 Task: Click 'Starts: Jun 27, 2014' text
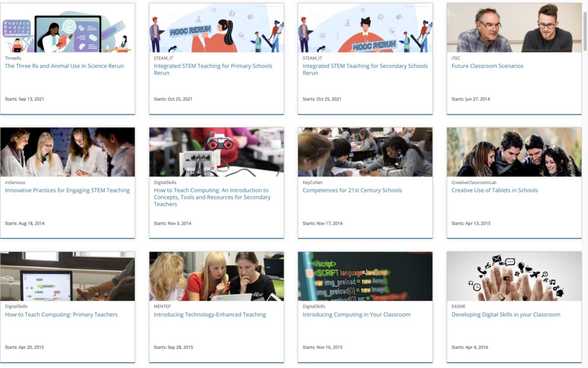pyautogui.click(x=471, y=99)
